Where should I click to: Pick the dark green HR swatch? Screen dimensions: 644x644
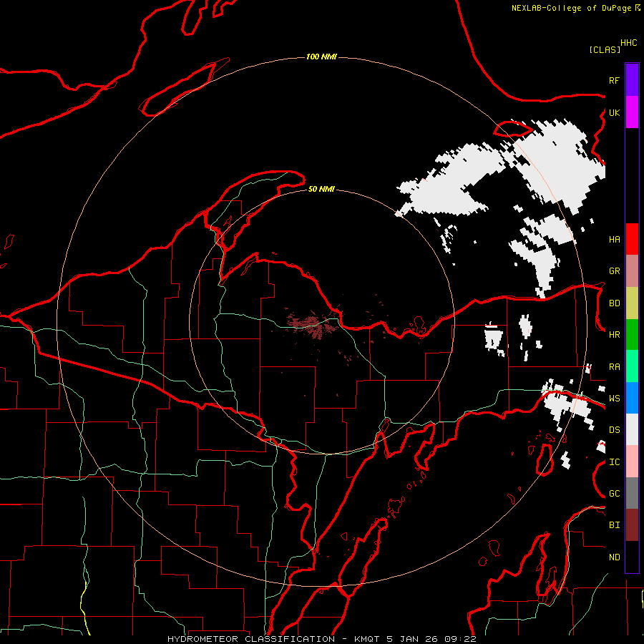pyautogui.click(x=632, y=335)
